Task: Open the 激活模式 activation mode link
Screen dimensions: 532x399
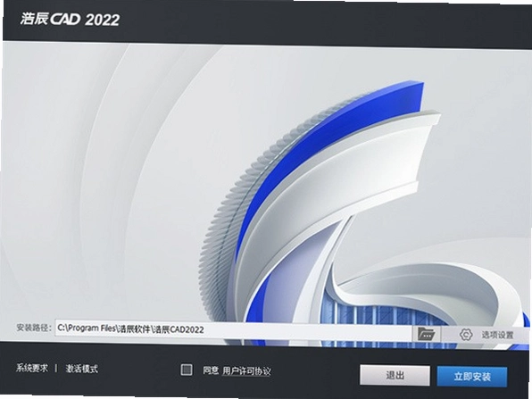Action: point(82,369)
